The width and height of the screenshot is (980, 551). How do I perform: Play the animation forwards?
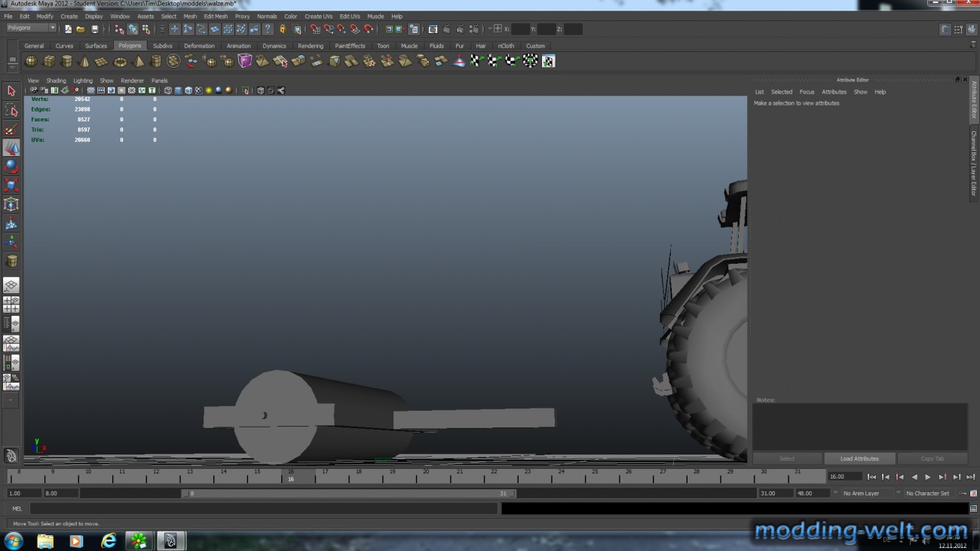[x=928, y=477]
